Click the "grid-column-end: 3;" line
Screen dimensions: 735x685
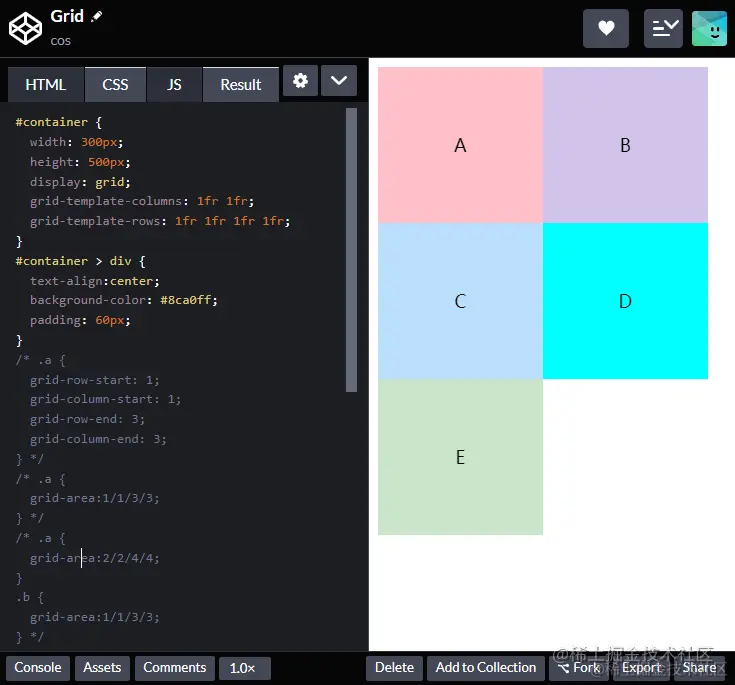click(98, 439)
